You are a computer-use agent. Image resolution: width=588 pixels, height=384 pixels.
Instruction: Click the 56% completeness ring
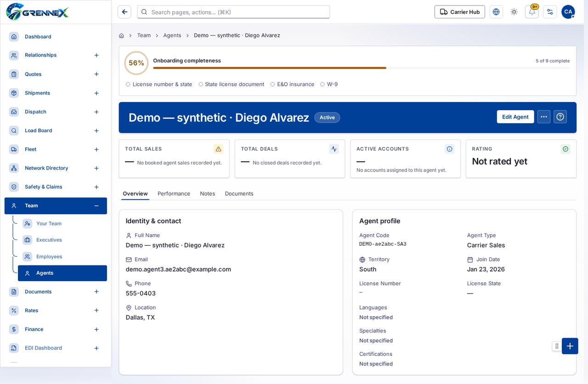[136, 63]
